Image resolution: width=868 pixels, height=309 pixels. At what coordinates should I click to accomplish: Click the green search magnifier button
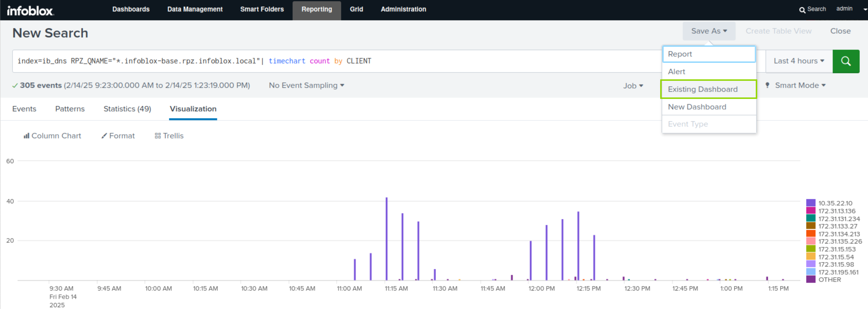pos(846,61)
